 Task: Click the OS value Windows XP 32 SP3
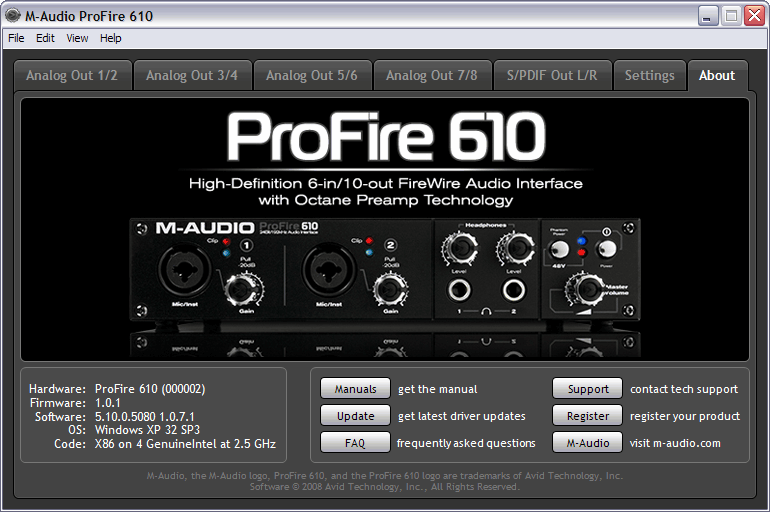click(147, 430)
